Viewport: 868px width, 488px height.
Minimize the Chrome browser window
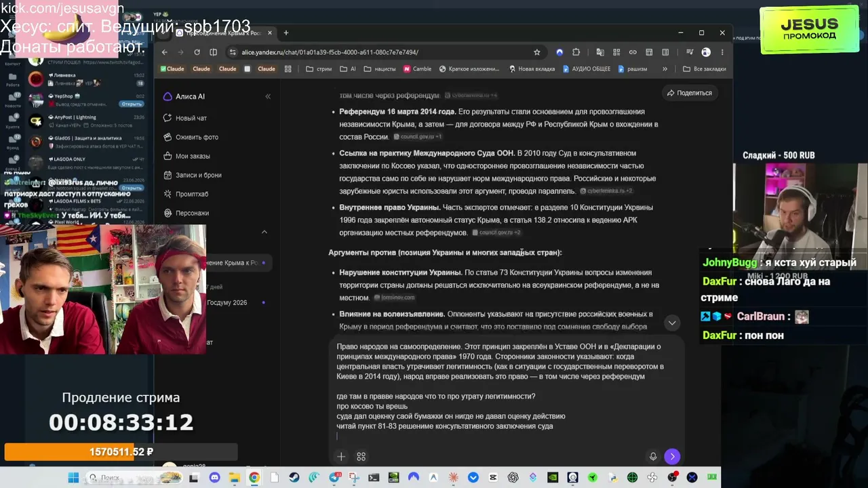click(x=680, y=33)
